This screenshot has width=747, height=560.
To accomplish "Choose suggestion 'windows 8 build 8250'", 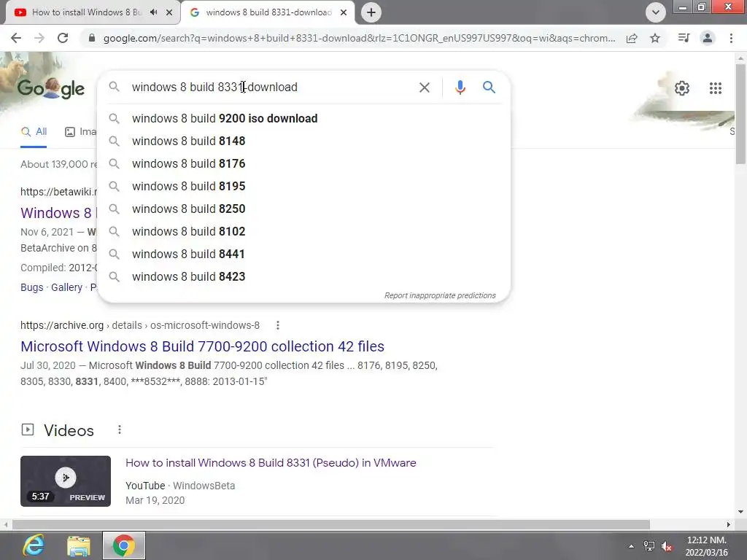I will 304,209.
